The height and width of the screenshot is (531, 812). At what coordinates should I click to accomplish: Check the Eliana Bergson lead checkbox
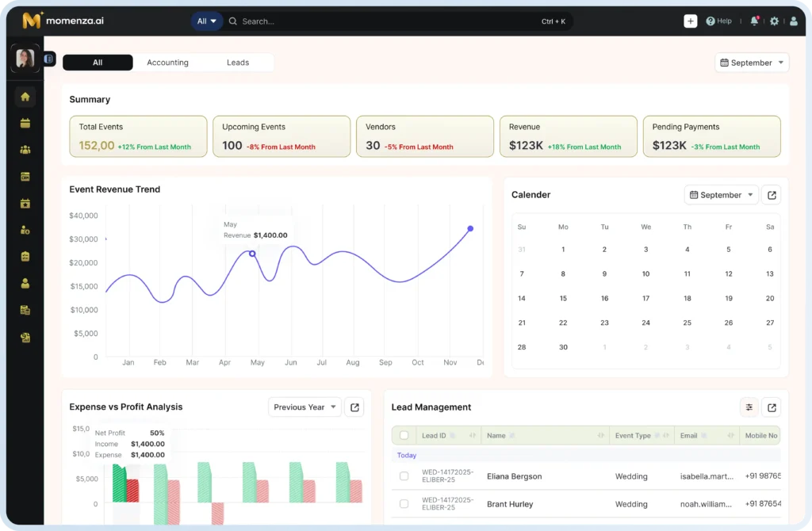pyautogui.click(x=404, y=476)
